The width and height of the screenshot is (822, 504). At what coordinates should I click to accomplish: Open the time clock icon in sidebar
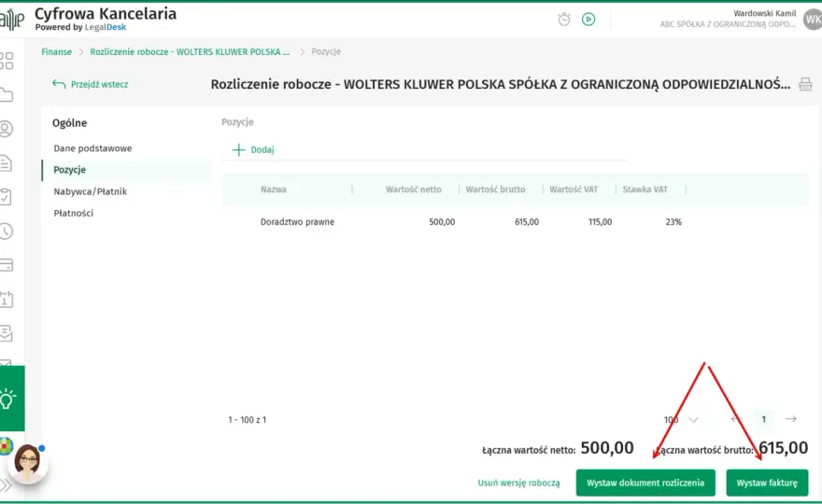(x=6, y=231)
